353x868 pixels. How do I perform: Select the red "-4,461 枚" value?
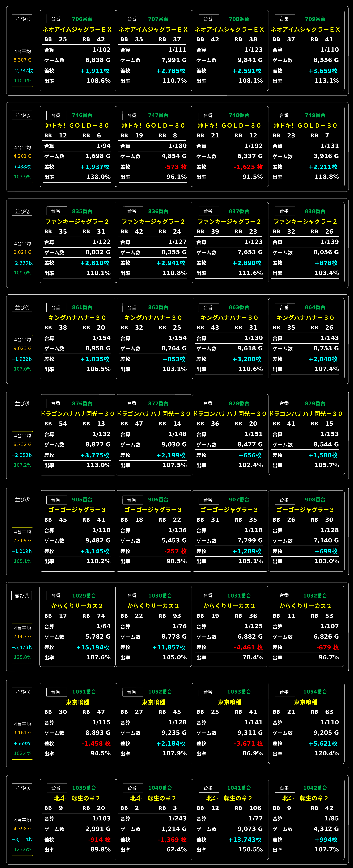pyautogui.click(x=248, y=647)
